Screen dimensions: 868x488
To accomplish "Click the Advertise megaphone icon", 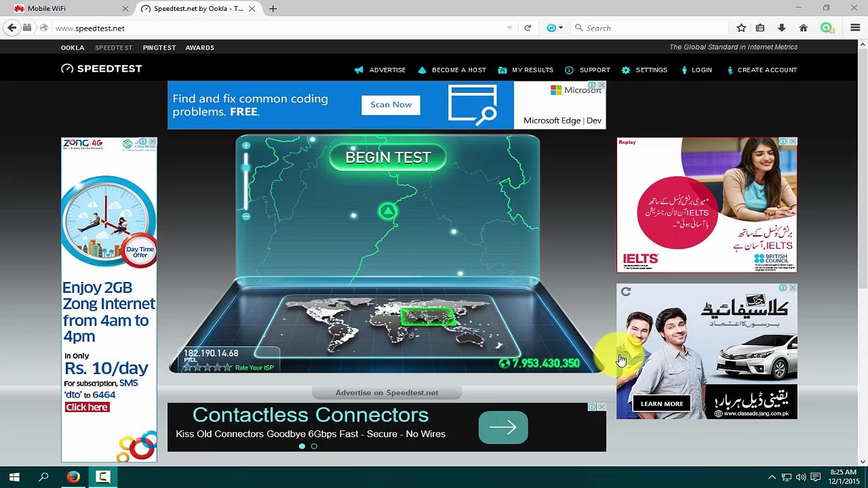I will coord(359,70).
